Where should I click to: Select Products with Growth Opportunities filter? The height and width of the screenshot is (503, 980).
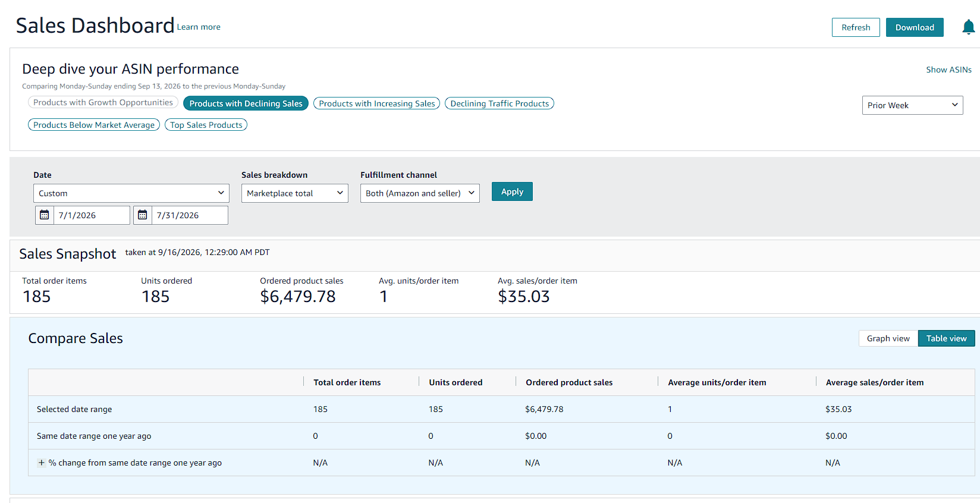103,102
